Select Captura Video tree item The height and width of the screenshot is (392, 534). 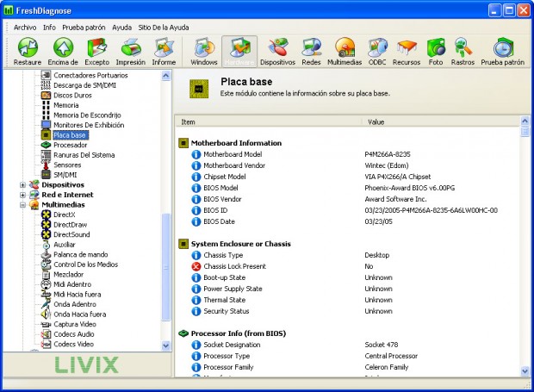75,324
